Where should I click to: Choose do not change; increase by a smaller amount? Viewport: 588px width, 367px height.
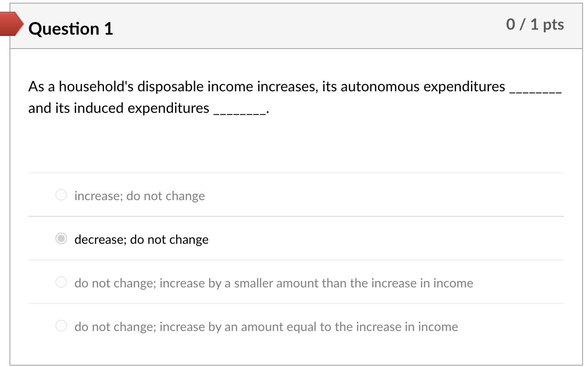(x=61, y=282)
